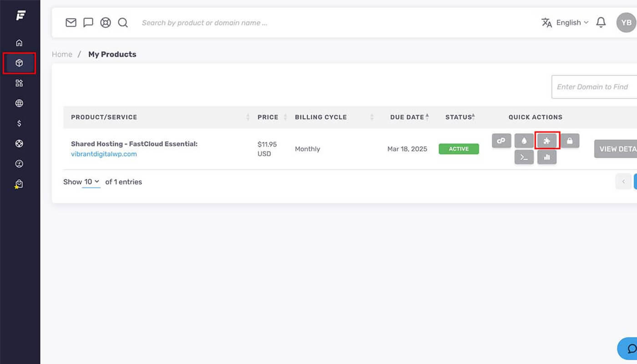This screenshot has height=364, width=637.
Task: Open the lifebuoy support icon in sidebar
Action: [x=19, y=144]
